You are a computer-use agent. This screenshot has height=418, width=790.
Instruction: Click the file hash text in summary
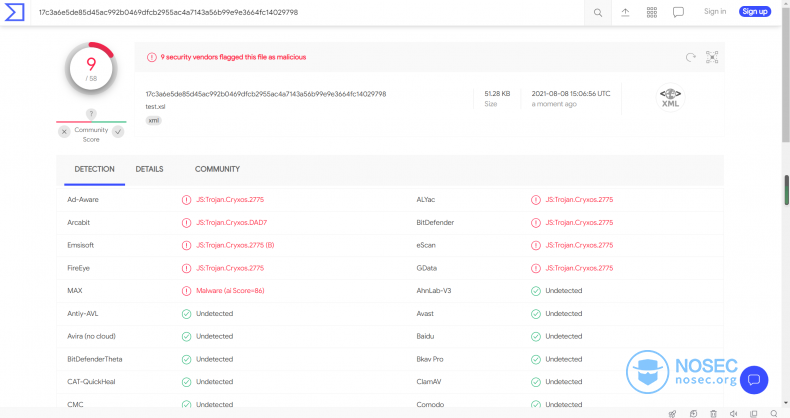pos(266,94)
